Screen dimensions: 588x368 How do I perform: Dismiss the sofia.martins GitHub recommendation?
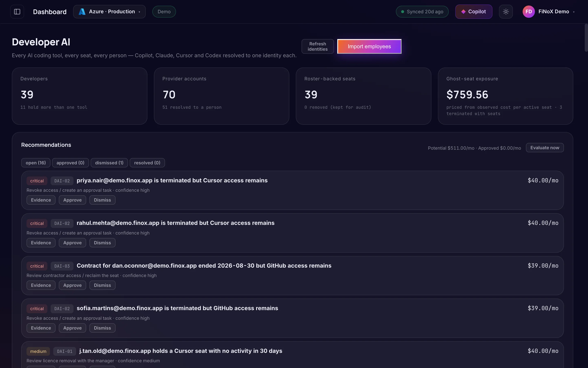click(x=102, y=328)
